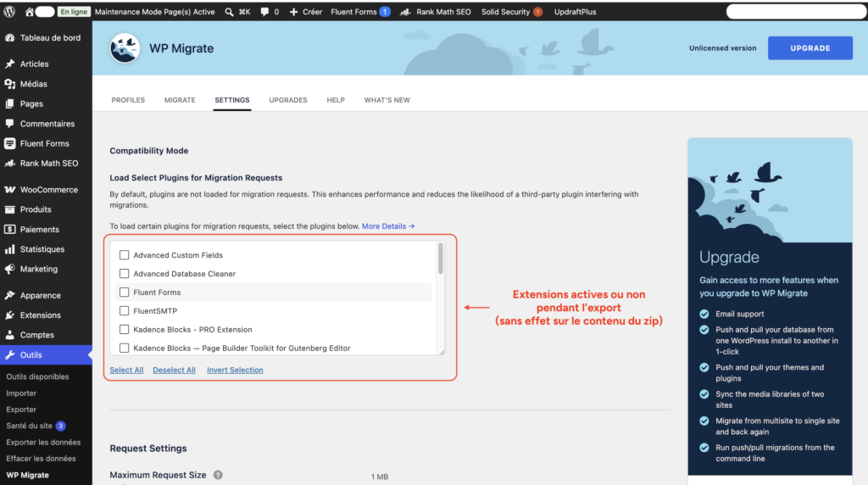The image size is (868, 485).
Task: Click the Rank Math SEO admin bar icon
Action: point(406,12)
